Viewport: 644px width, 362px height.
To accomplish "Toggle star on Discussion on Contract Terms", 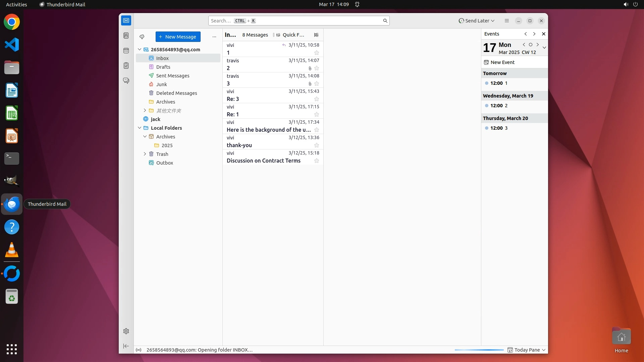I will point(316,161).
